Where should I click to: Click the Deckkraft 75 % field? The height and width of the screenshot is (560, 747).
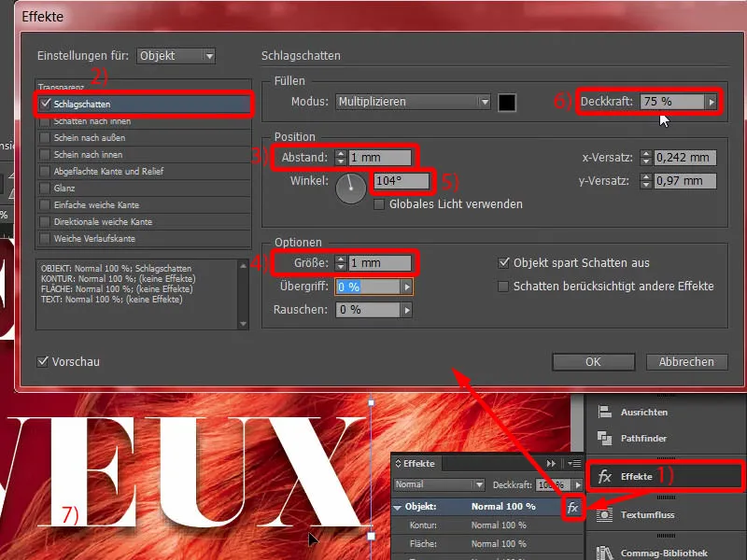coord(672,102)
